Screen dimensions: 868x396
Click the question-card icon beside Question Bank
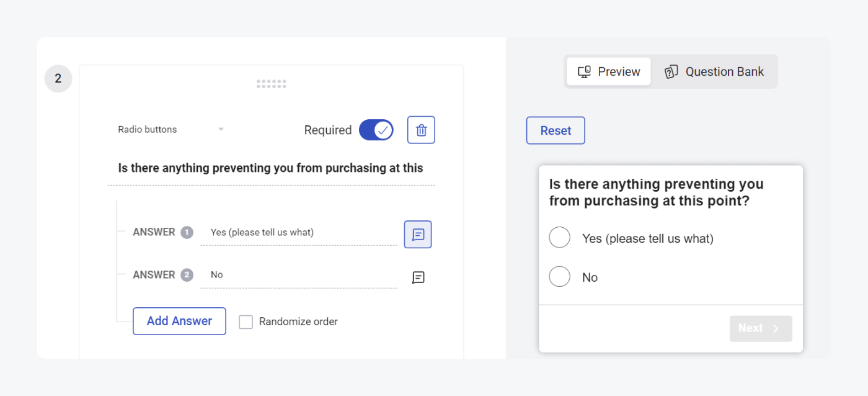(x=670, y=71)
